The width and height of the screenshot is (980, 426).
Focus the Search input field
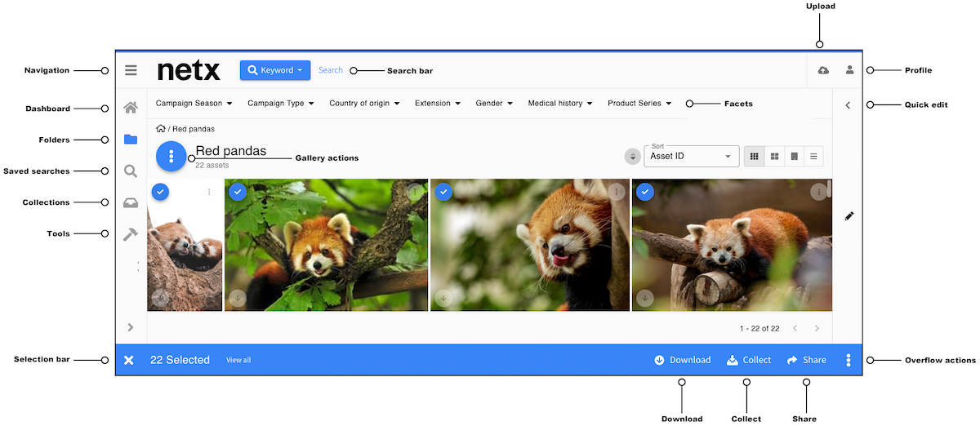point(331,70)
